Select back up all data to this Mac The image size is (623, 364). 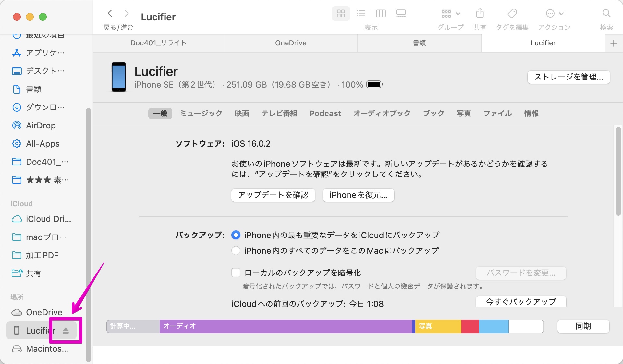236,251
